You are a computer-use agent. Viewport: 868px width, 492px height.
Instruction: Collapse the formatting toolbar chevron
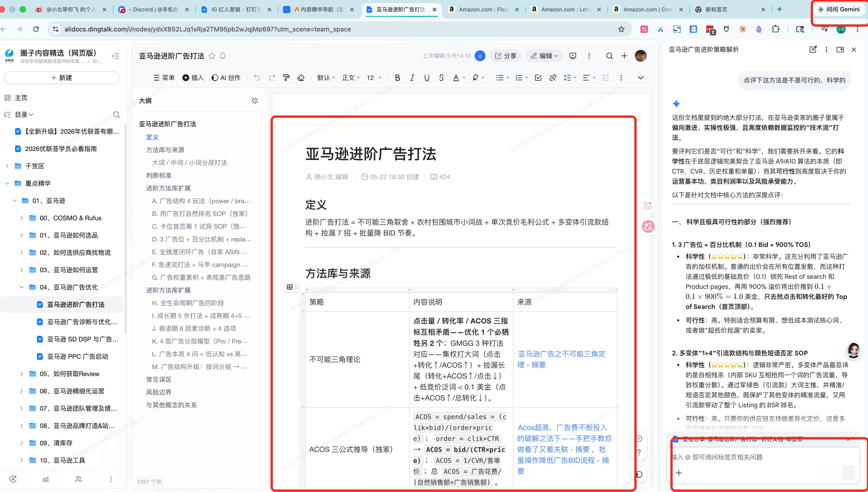coord(641,78)
